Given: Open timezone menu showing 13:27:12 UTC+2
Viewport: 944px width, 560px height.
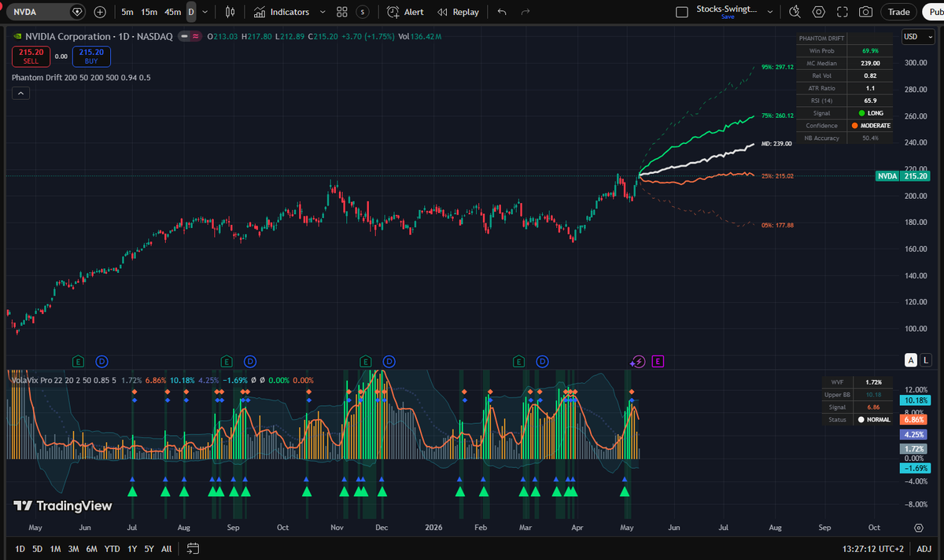Looking at the screenshot, I should [x=872, y=548].
